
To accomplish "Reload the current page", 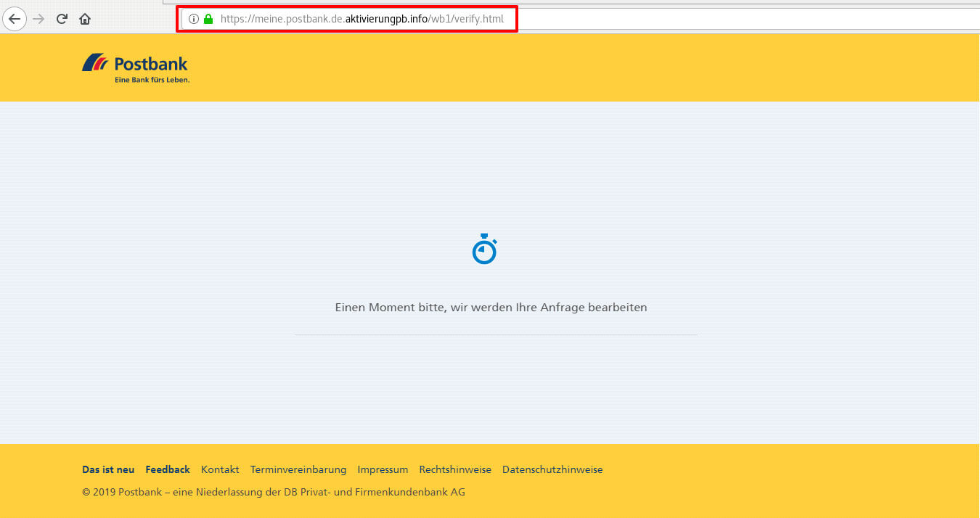I will pos(62,19).
